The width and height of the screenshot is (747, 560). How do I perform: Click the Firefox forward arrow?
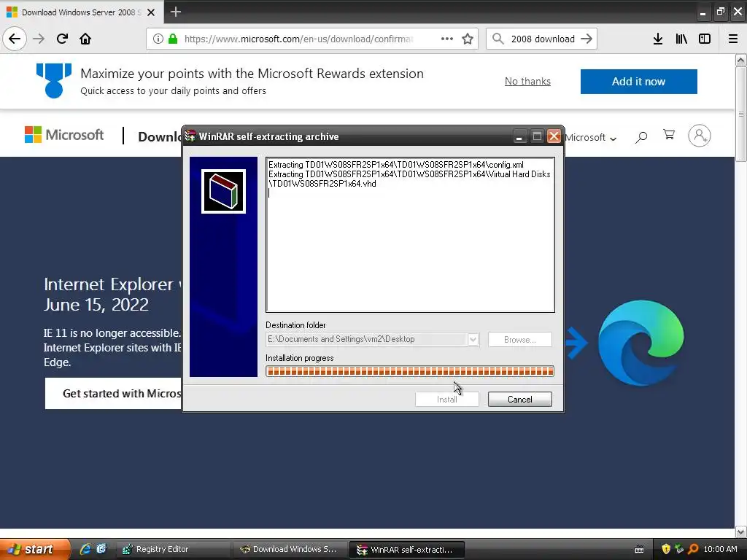[x=39, y=39]
